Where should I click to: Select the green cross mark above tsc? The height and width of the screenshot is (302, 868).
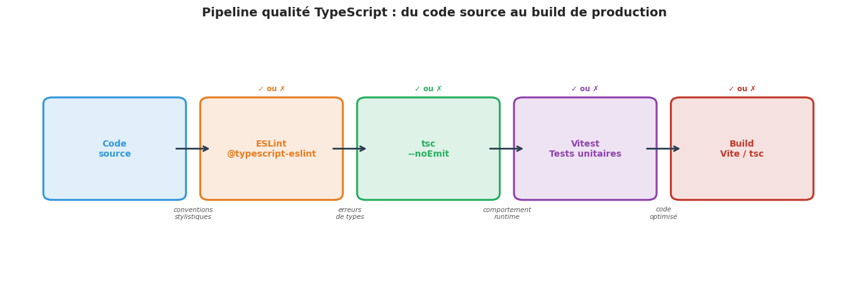tap(439, 89)
